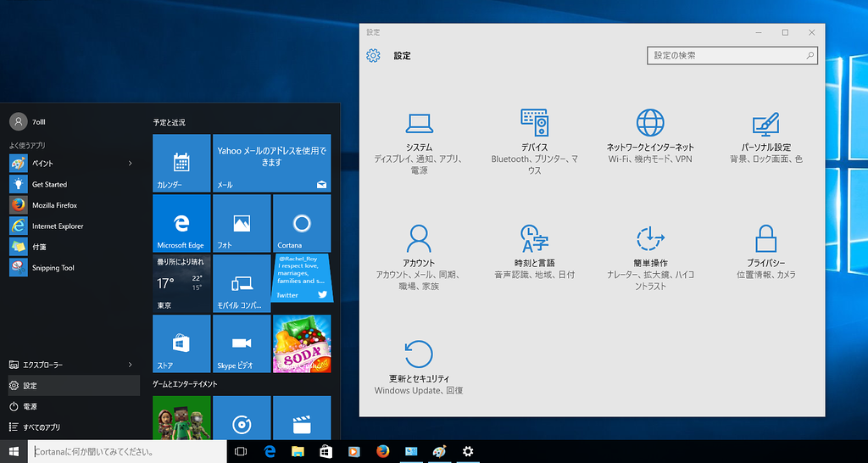Open File Explorer from the taskbar

pos(298,451)
